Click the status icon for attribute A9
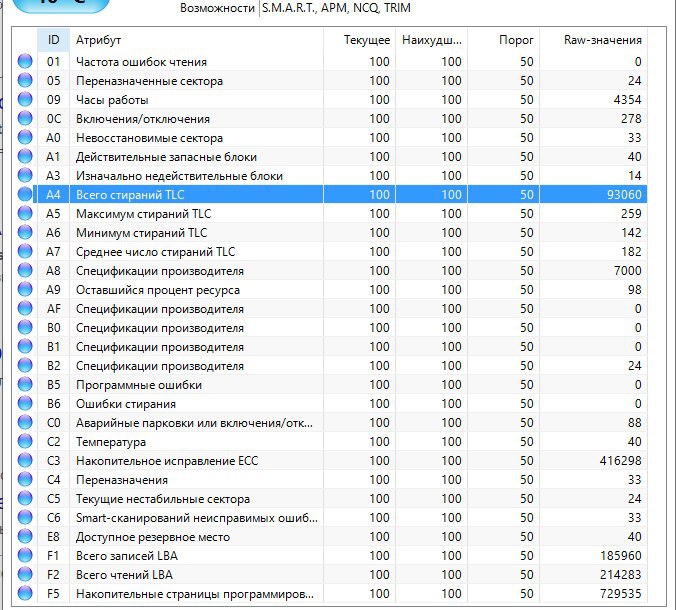The width and height of the screenshot is (676, 610). click(x=25, y=289)
